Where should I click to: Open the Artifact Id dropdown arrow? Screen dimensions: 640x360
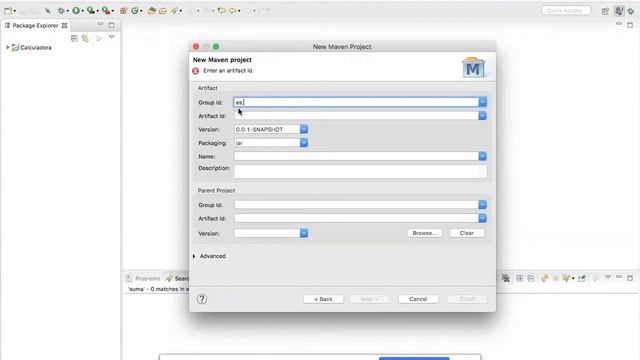pos(482,116)
